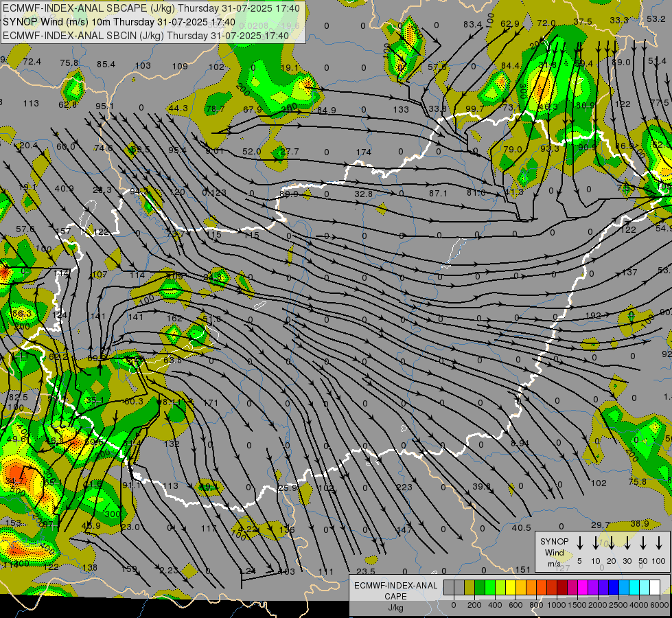Click the map value 39.8

point(482,486)
